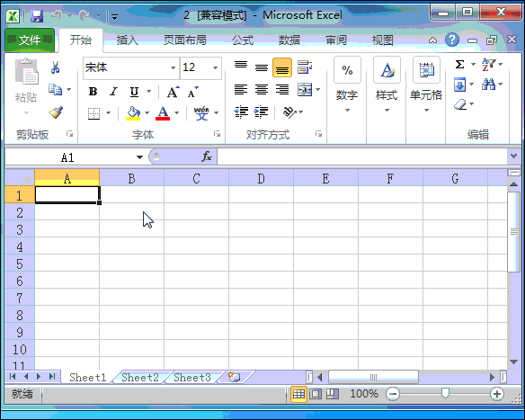The width and height of the screenshot is (525, 420).
Task: Open the font name dropdown 宋体
Action: (x=174, y=68)
